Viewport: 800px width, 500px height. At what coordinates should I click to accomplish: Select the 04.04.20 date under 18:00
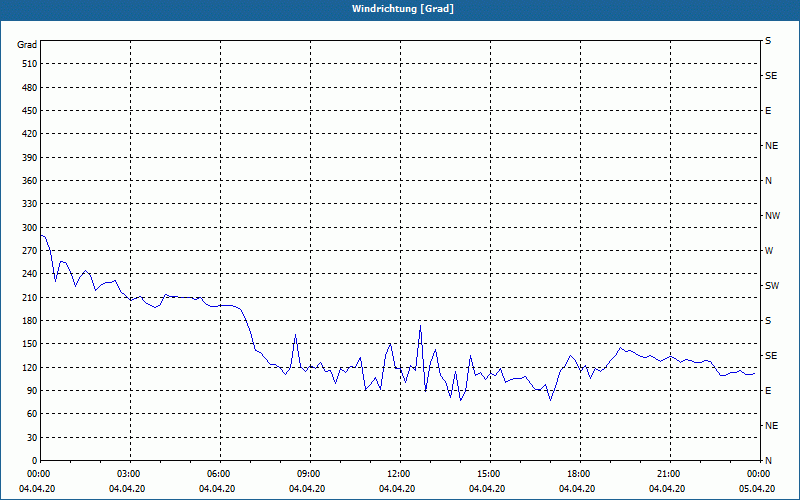coord(577,489)
